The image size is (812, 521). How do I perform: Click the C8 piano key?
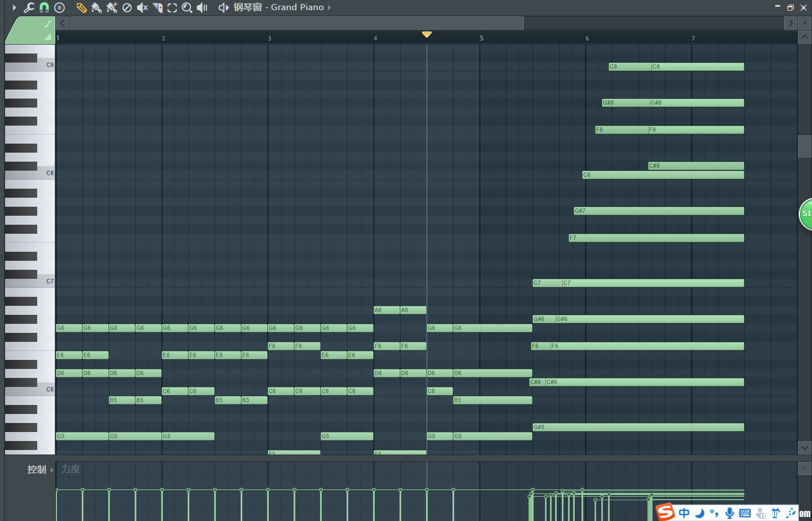tap(30, 173)
